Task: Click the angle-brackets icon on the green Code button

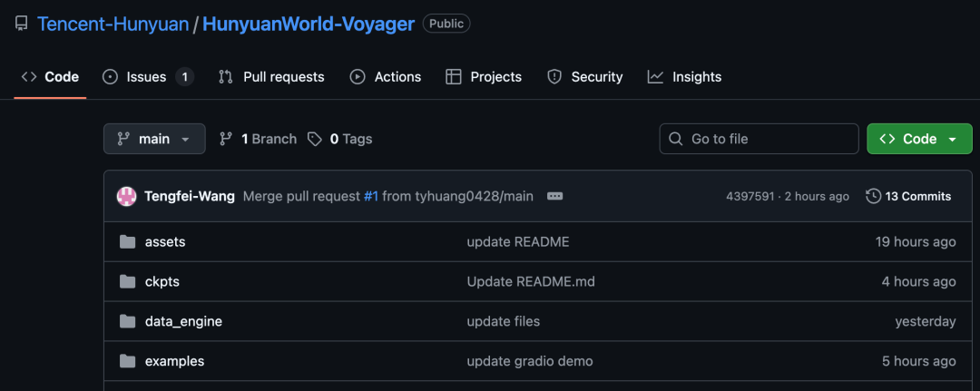Action: (x=887, y=139)
